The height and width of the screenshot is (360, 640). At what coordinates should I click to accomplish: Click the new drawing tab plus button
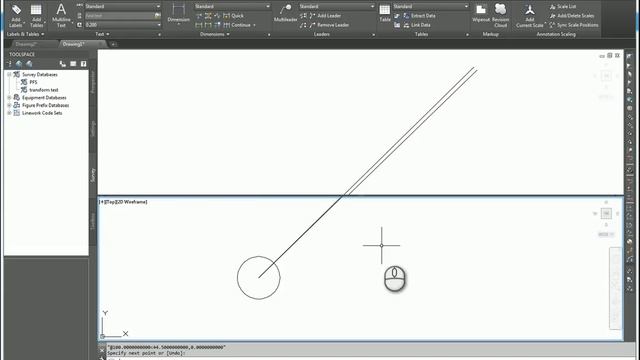[113, 44]
